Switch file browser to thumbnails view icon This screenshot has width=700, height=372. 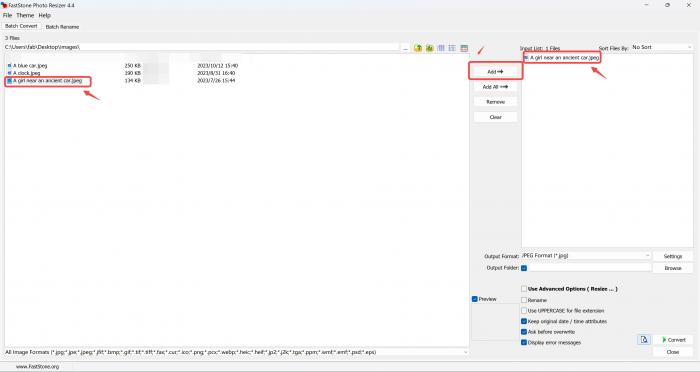441,48
